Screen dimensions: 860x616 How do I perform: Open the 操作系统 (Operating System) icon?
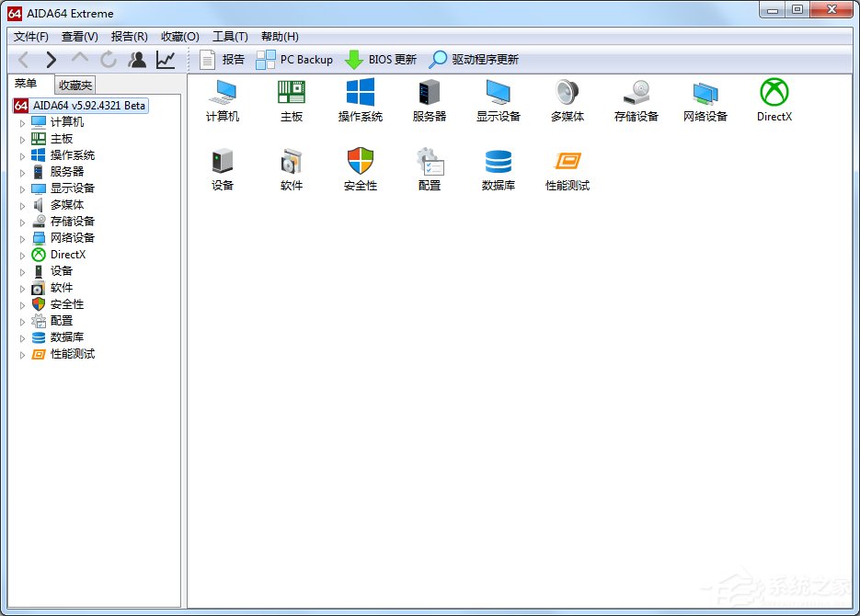tap(360, 97)
